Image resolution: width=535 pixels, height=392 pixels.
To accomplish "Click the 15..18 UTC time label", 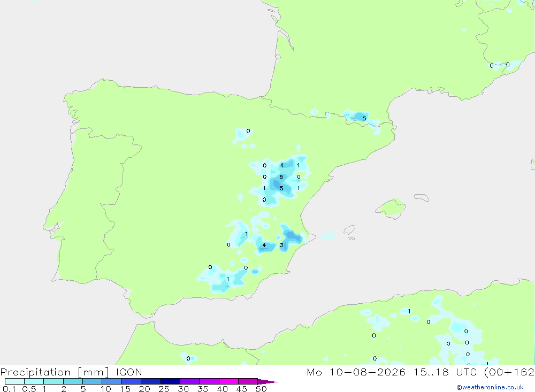I will coord(446,372).
